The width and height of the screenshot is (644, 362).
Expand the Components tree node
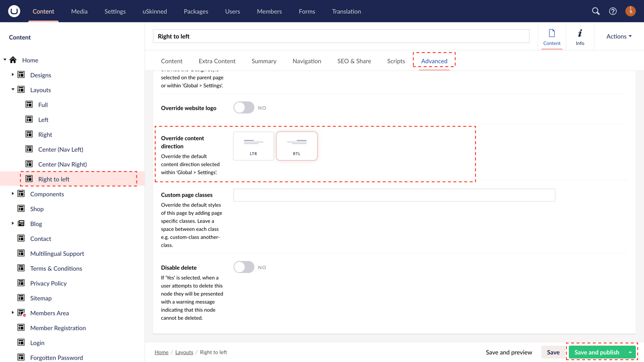pos(12,194)
